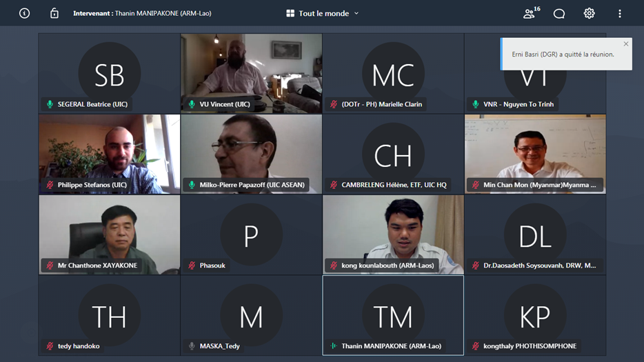This screenshot has height=362, width=644.
Task: Open the participants list icon
Action: (x=532, y=13)
